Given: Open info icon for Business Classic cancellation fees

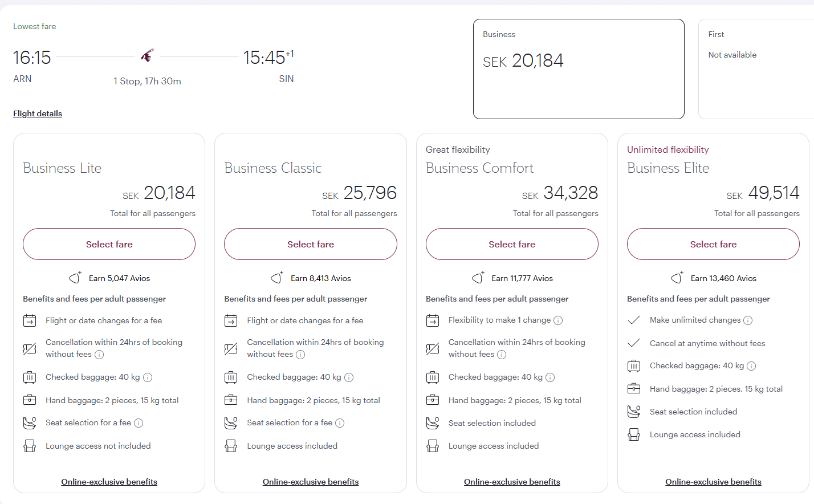Looking at the screenshot, I should [x=300, y=355].
